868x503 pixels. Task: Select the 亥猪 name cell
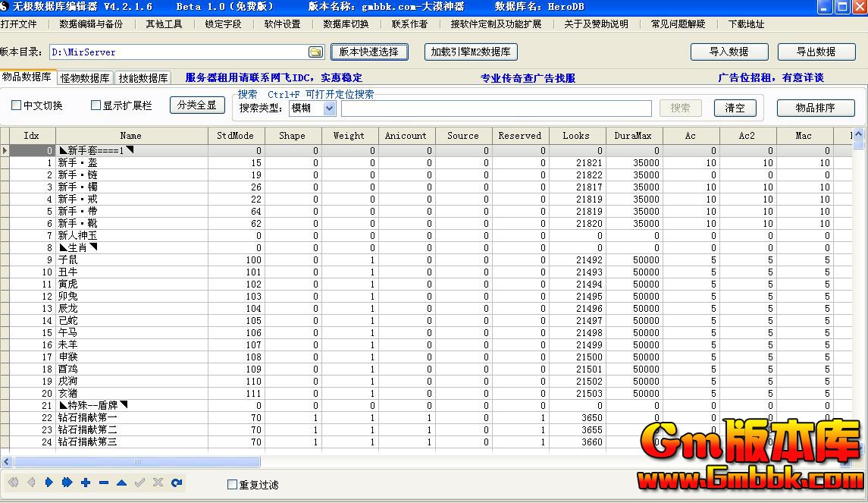[131, 393]
